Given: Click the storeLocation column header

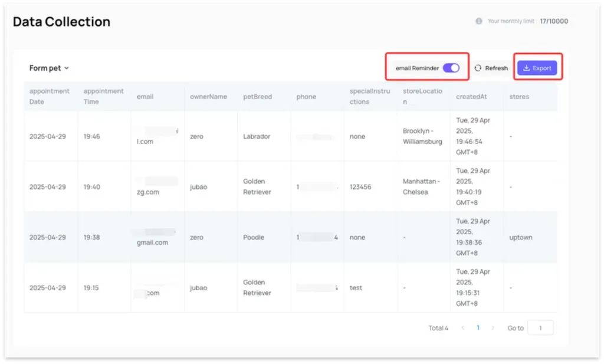Looking at the screenshot, I should pyautogui.click(x=422, y=96).
